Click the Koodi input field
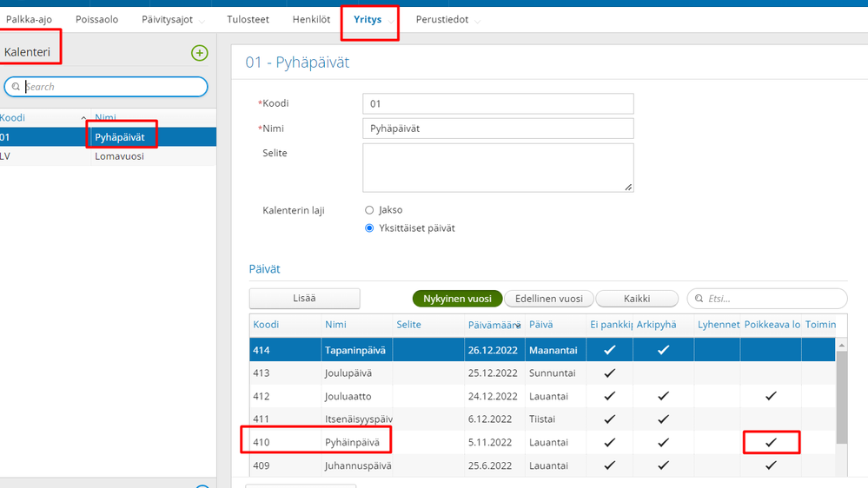Image resolution: width=868 pixels, height=488 pixels. 498,103
